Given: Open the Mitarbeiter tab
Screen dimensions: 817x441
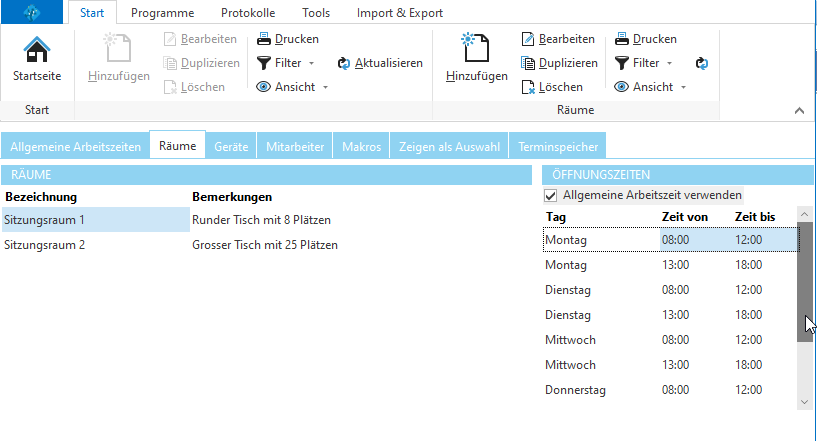Looking at the screenshot, I should tap(295, 146).
